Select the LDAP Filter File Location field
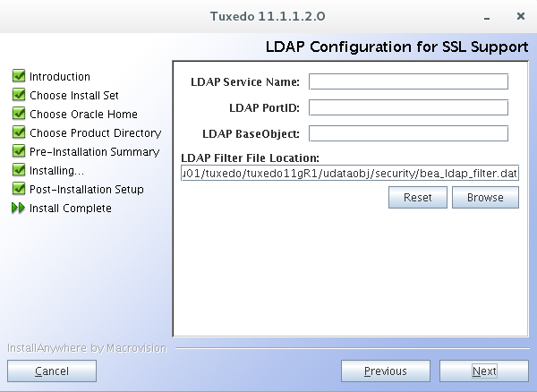Screen dimensions: 537x392 (350, 174)
